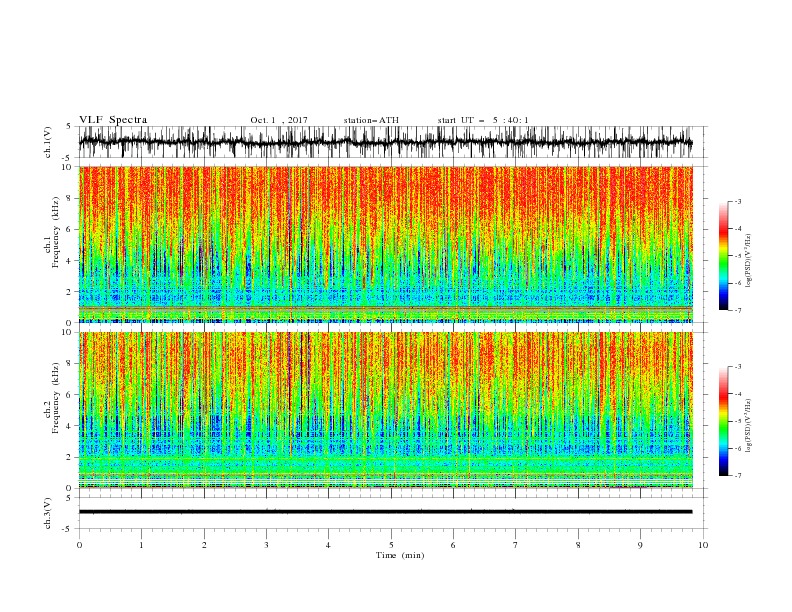792x612 pixels.
Task: Click the 'ch.1(V)' waveform axis label
Action: pyautogui.click(x=48, y=142)
